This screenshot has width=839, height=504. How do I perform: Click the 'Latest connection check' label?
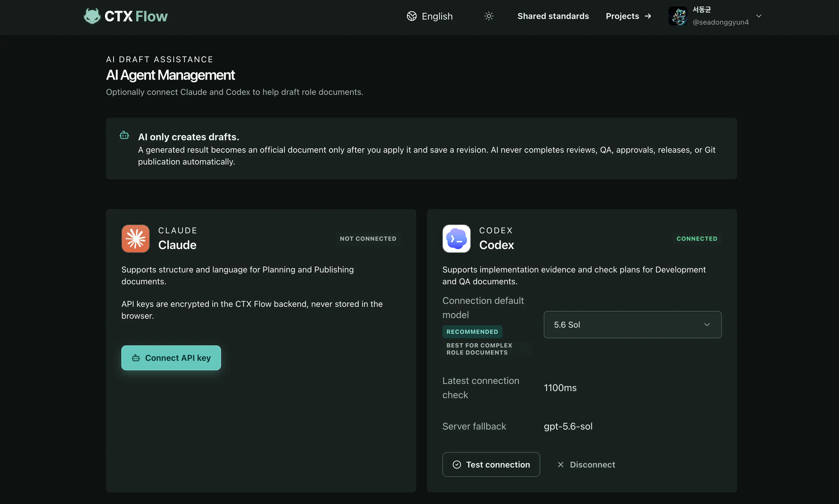pyautogui.click(x=481, y=387)
